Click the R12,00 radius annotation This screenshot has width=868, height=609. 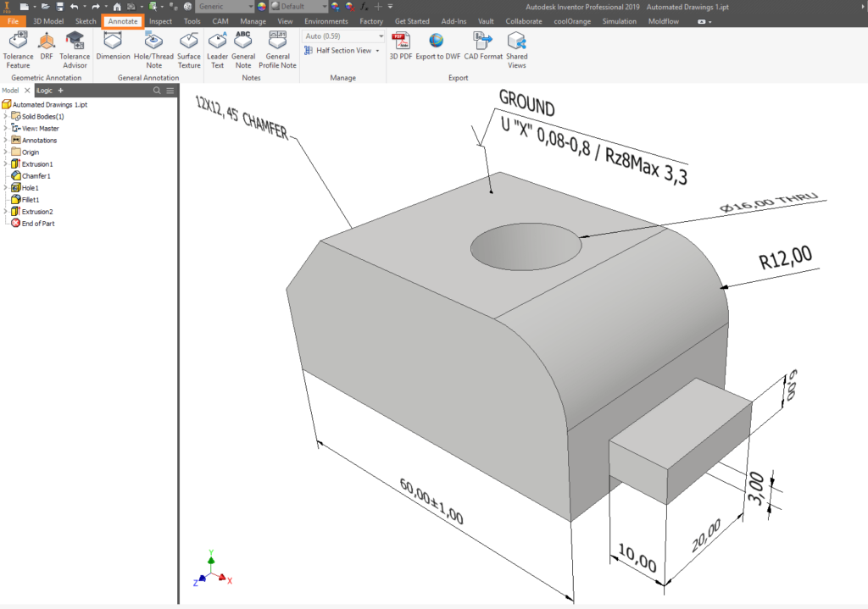[785, 257]
